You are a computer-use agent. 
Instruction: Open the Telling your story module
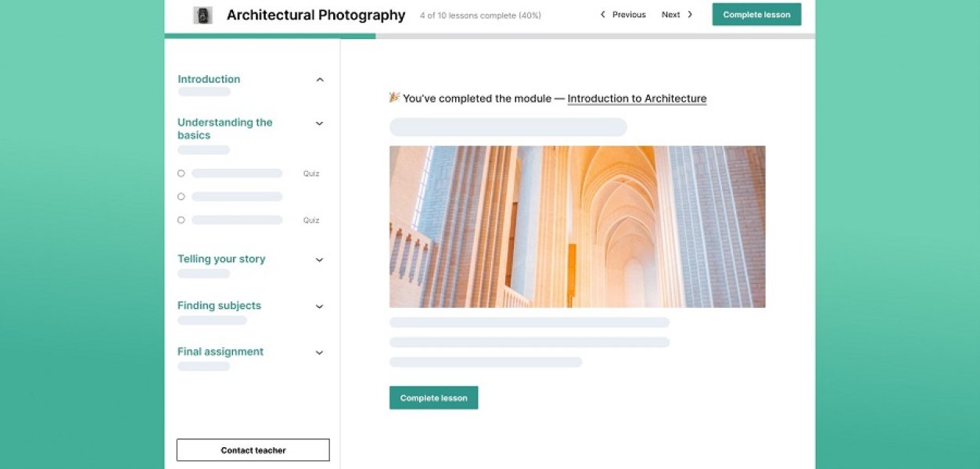tap(221, 259)
